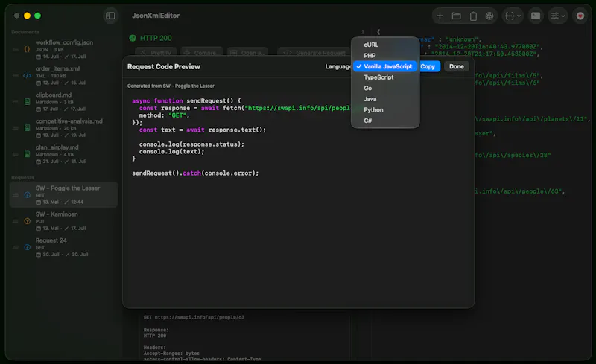Click drag handle icon beside order_items.xml

tap(16, 76)
